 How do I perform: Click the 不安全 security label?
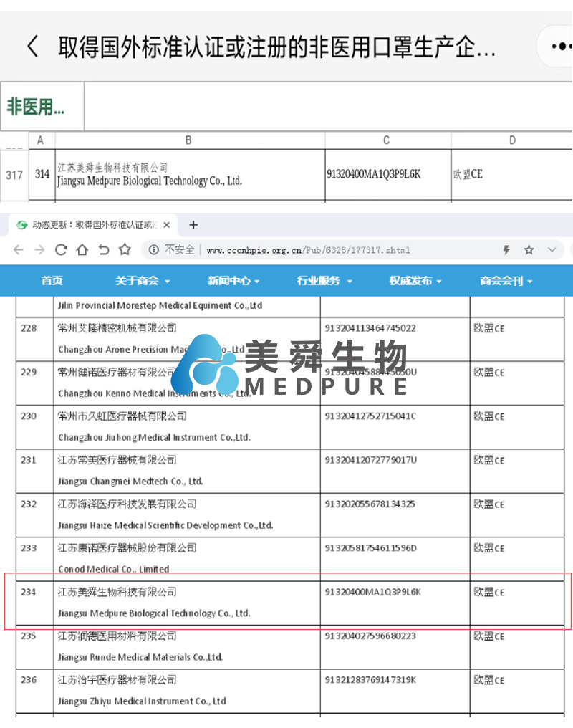tap(180, 250)
